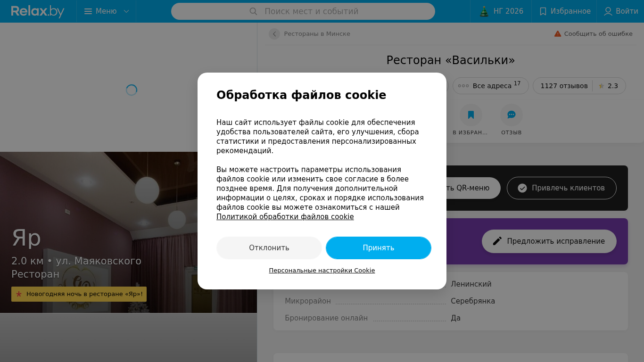The height and width of the screenshot is (362, 644).
Task: Go back via Рестораны в Минске arrow
Action: click(x=274, y=34)
